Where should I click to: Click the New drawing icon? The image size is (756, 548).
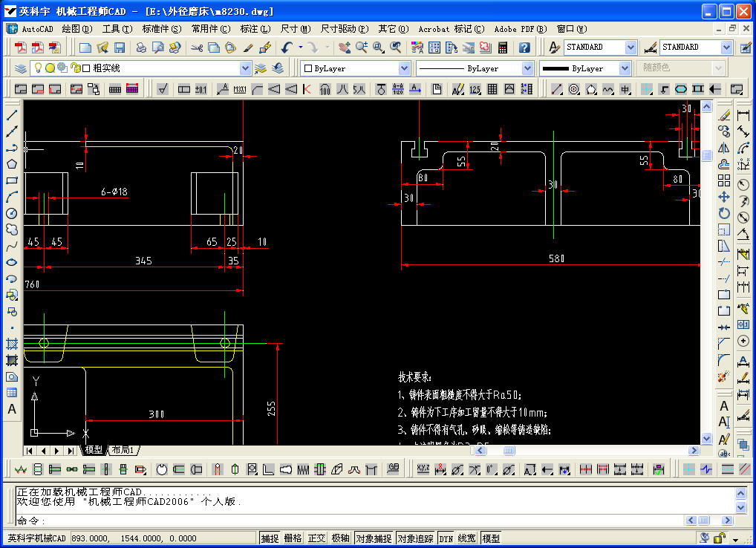(x=85, y=48)
